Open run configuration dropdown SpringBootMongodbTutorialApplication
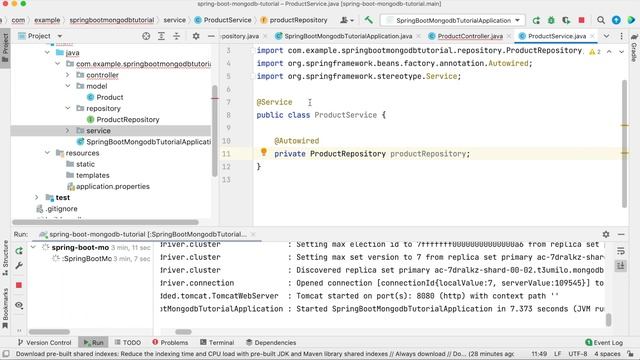This screenshot has height=360, width=640. 453,20
